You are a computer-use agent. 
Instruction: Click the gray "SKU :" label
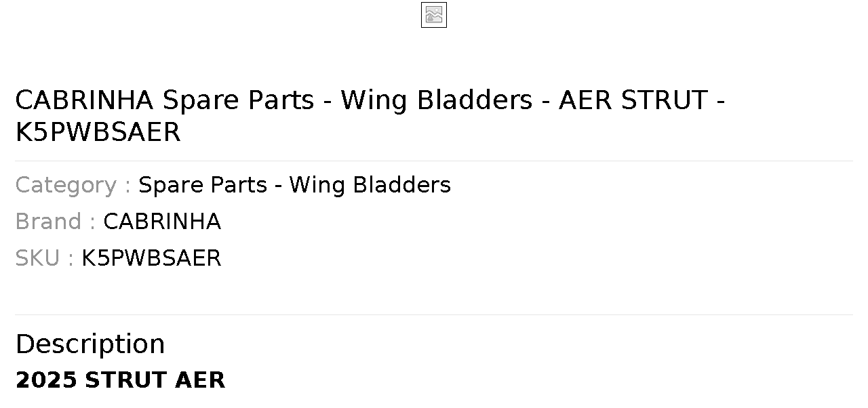coord(45,258)
